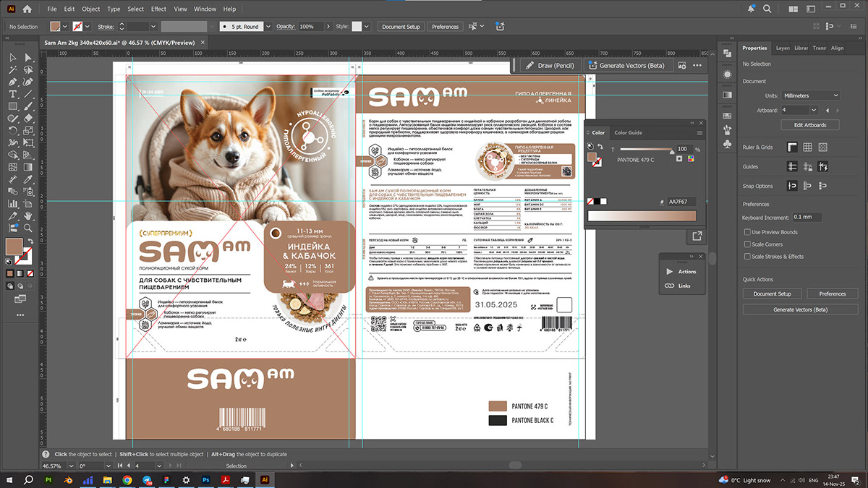The image size is (868, 488).
Task: Select the Pen tool
Action: point(13,82)
